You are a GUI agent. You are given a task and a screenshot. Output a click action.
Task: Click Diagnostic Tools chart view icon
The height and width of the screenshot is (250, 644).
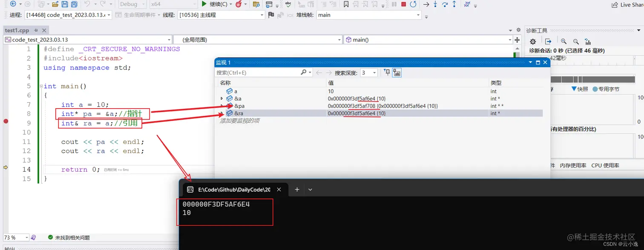coord(588,41)
